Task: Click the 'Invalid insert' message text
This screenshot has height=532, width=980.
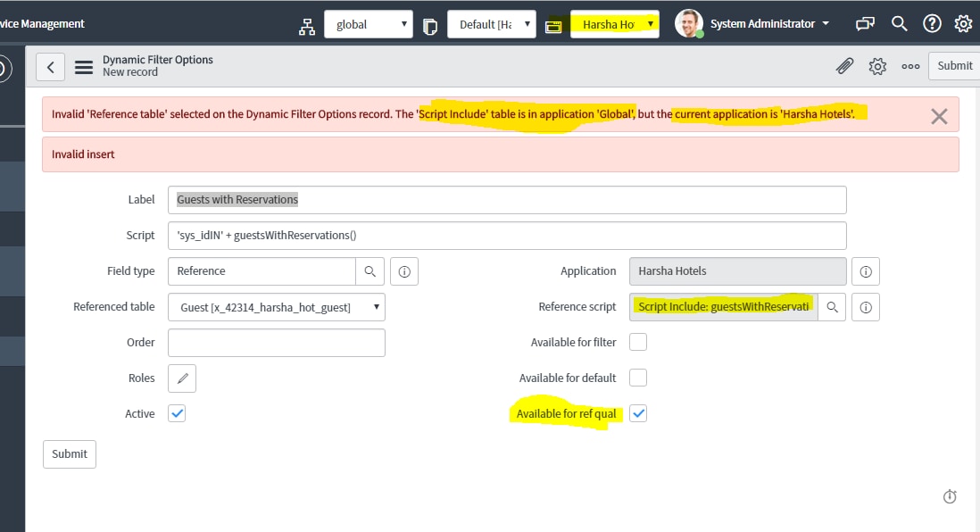Action: point(83,154)
